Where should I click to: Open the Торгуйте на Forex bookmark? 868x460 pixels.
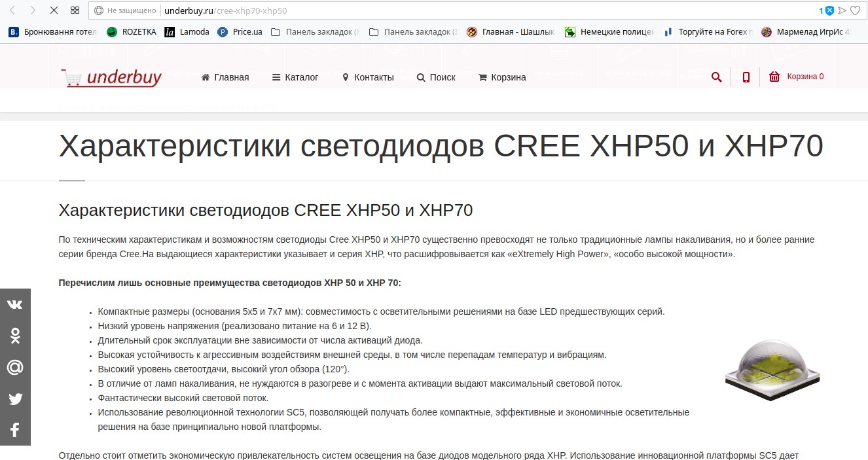708,31
